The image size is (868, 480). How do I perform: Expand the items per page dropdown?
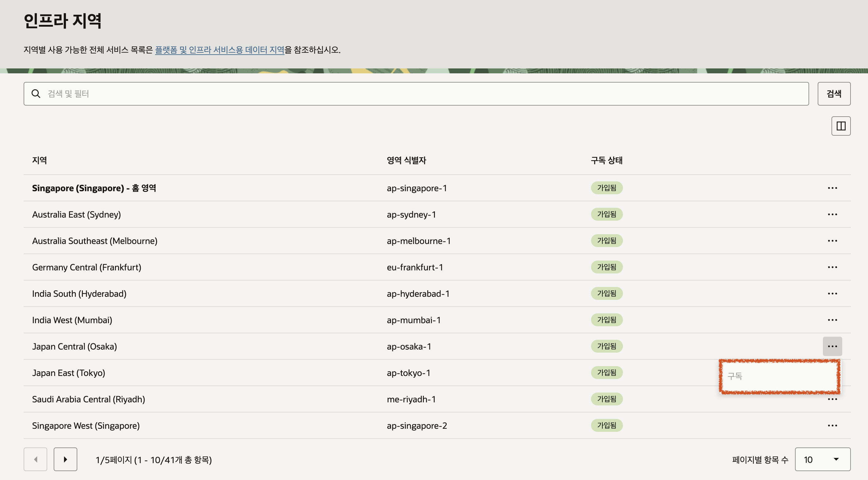click(x=822, y=459)
